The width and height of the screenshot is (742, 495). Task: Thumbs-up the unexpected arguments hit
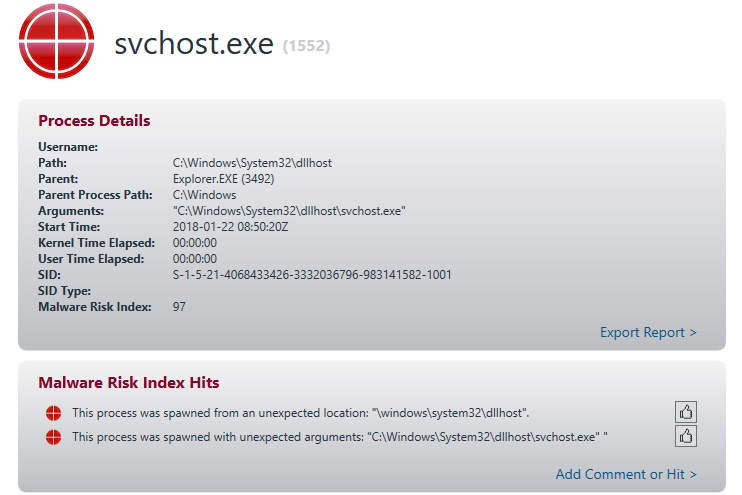(x=686, y=436)
